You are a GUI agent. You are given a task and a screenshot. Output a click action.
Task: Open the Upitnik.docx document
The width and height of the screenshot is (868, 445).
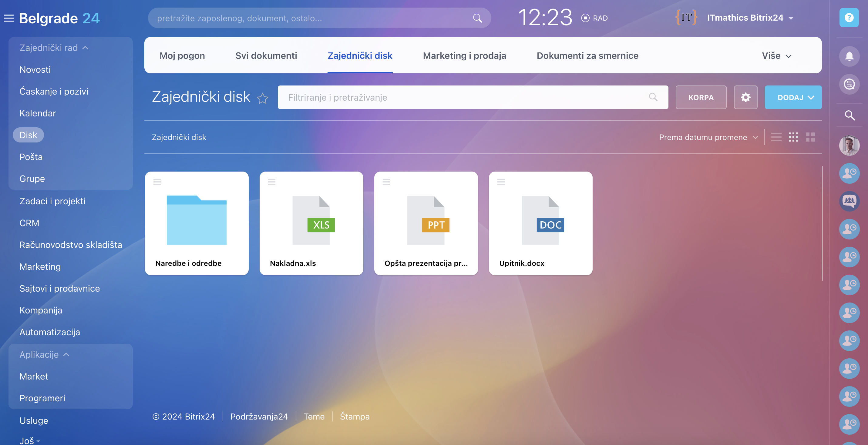[540, 223]
